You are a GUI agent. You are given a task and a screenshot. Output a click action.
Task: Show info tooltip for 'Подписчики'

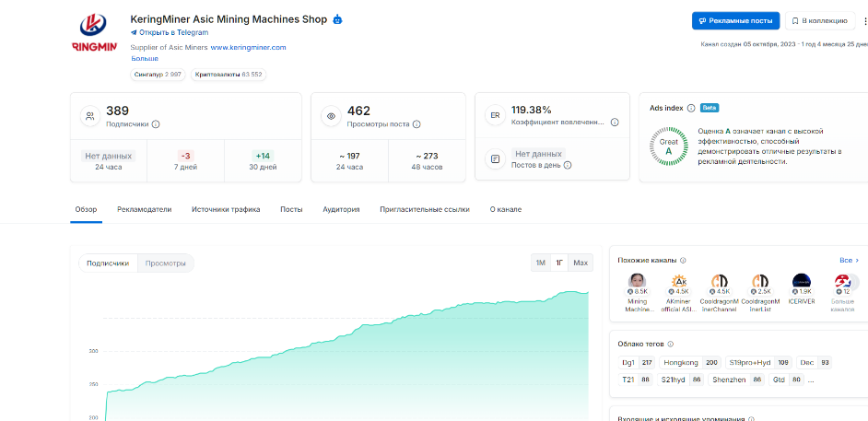156,124
